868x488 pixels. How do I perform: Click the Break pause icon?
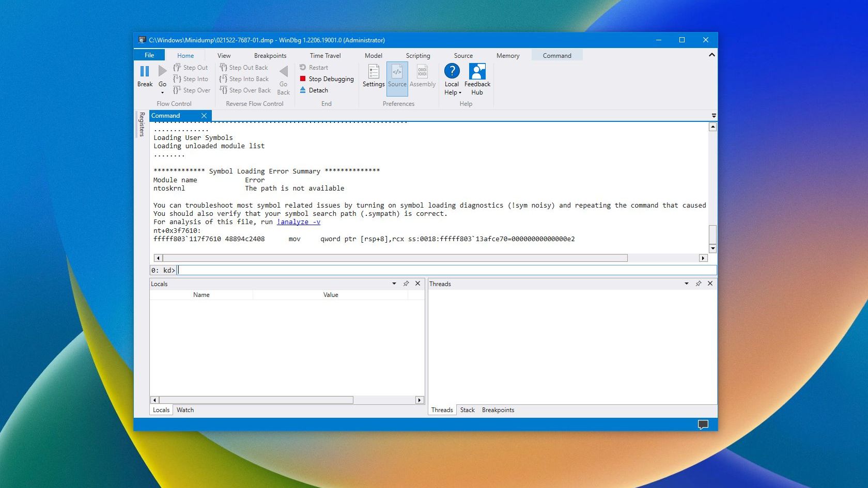click(145, 71)
